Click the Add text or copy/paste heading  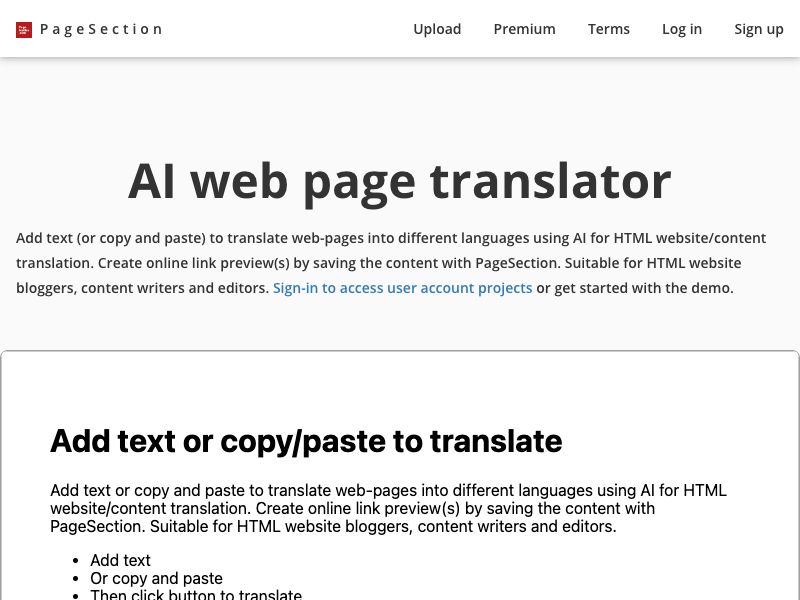click(306, 441)
